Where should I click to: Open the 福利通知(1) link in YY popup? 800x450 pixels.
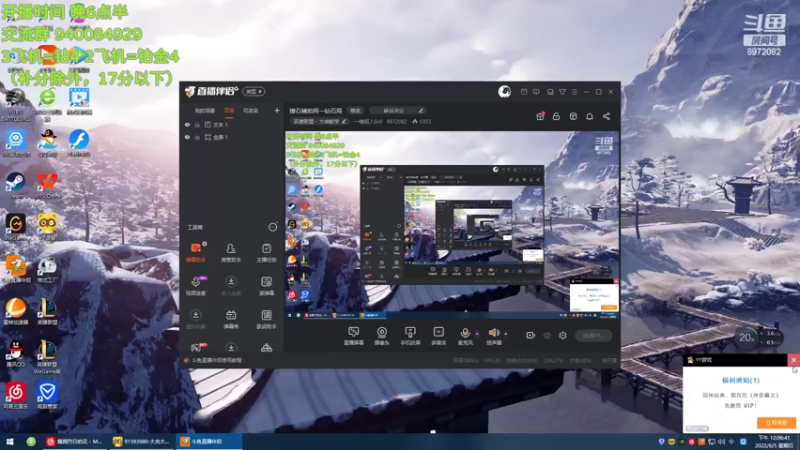pos(740,380)
